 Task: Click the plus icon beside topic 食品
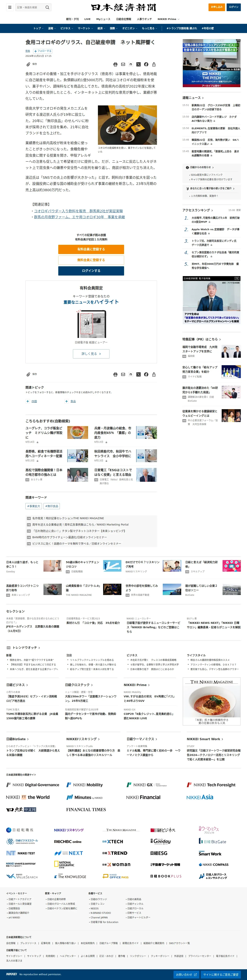(66, 401)
